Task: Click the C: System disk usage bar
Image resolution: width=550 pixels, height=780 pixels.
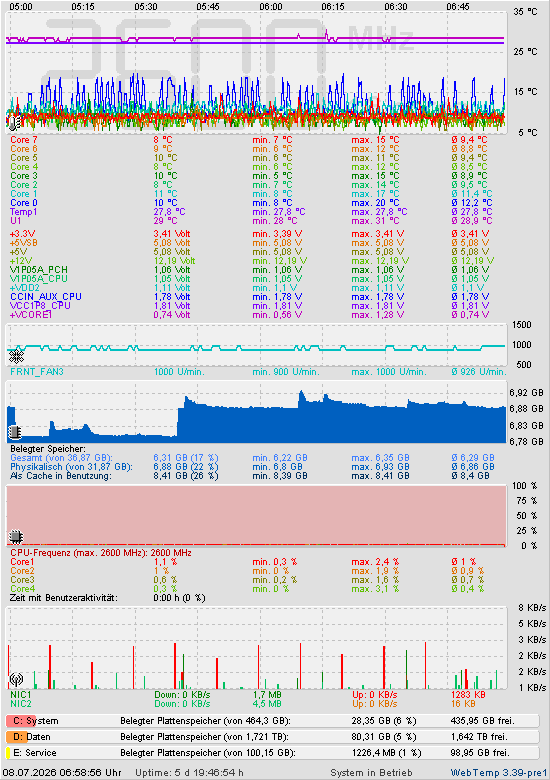Action: pos(273,721)
